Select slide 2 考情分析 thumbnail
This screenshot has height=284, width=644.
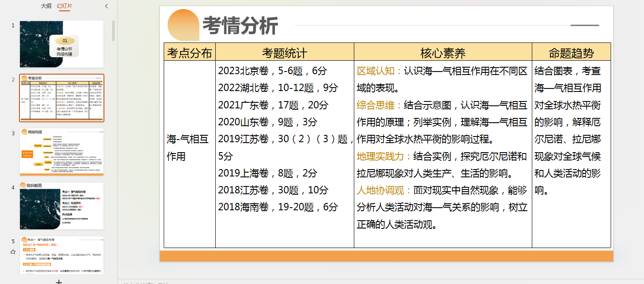point(61,98)
